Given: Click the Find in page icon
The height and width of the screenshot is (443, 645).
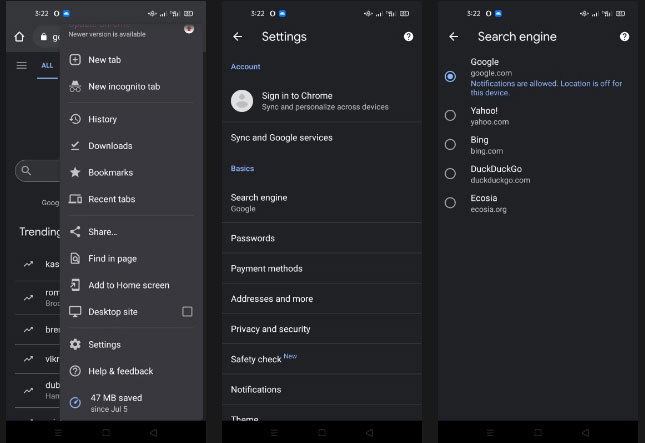Looking at the screenshot, I should coord(75,258).
